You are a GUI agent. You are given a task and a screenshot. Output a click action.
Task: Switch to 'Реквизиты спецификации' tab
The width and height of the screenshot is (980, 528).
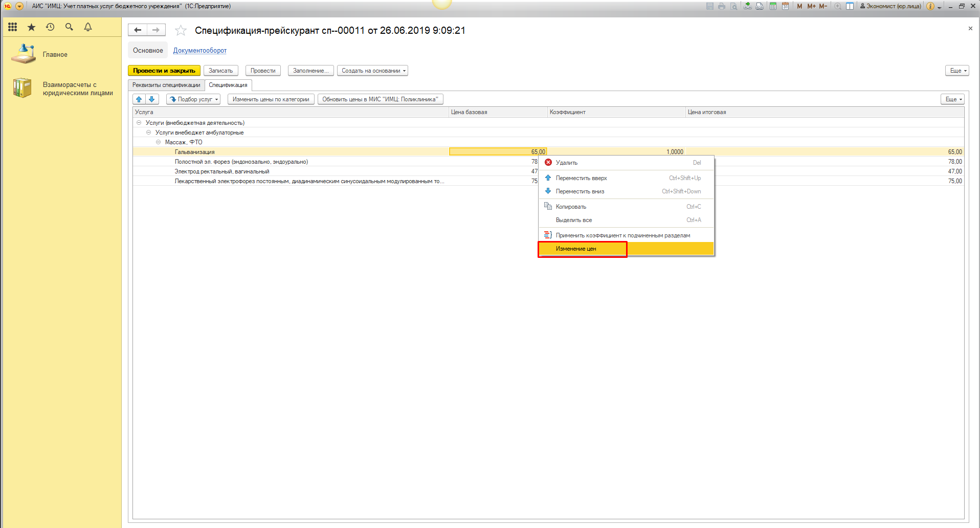(166, 85)
